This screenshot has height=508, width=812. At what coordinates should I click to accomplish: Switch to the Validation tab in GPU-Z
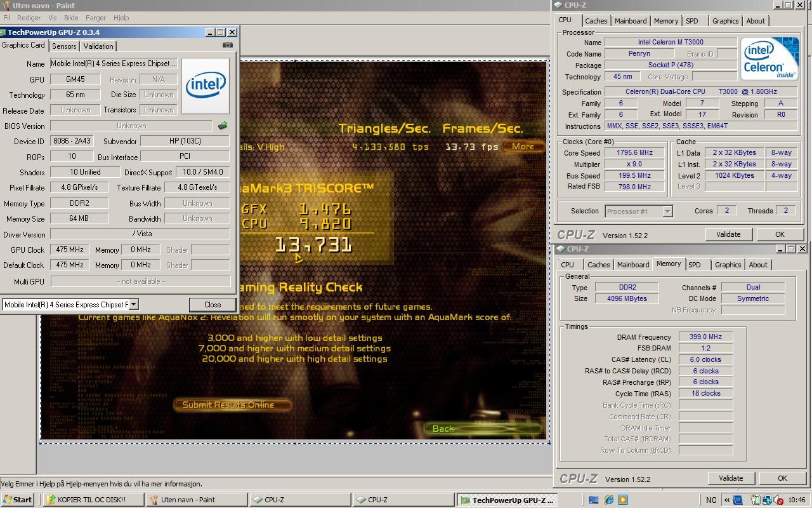point(98,46)
